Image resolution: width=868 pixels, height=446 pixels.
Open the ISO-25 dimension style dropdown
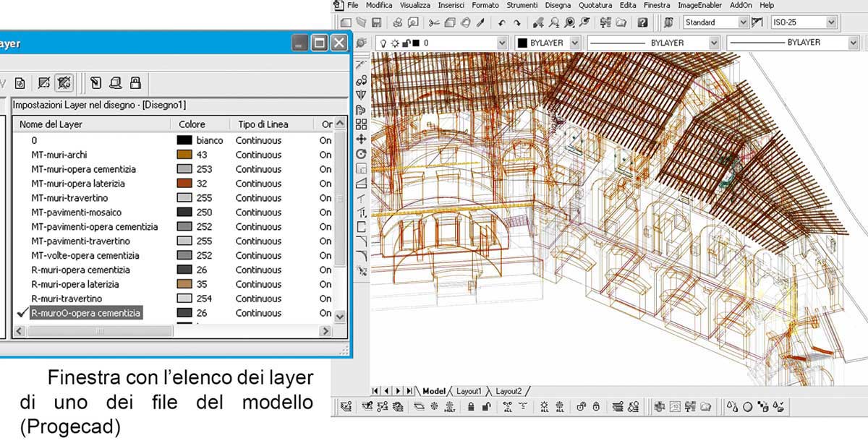830,22
